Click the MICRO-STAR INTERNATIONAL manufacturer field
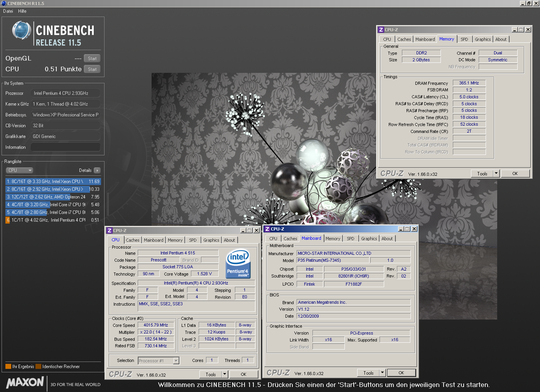Viewport: 540px width, 392px height. coord(354,253)
